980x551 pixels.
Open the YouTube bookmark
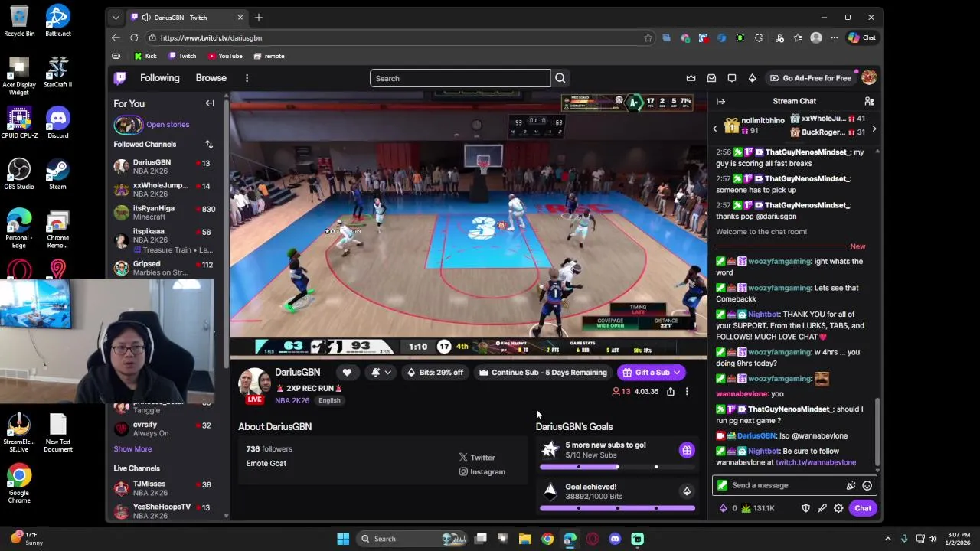225,56
